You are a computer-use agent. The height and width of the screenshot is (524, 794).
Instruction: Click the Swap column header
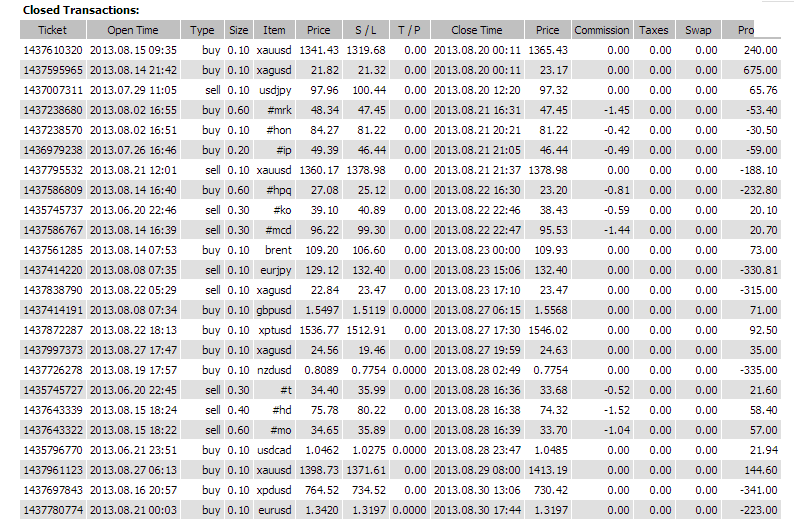(698, 30)
